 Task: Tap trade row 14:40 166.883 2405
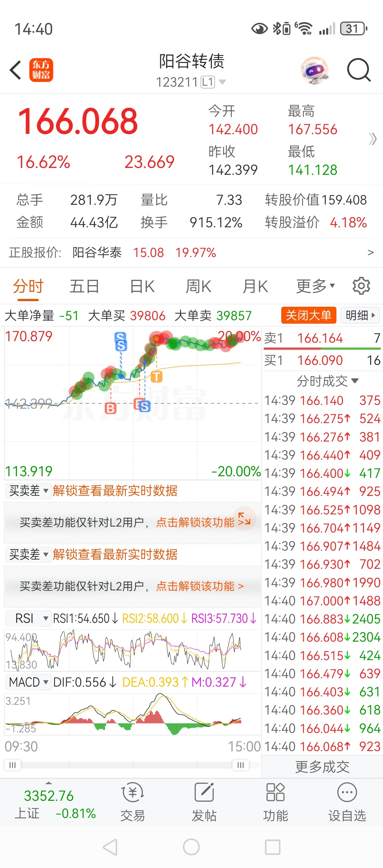(322, 619)
